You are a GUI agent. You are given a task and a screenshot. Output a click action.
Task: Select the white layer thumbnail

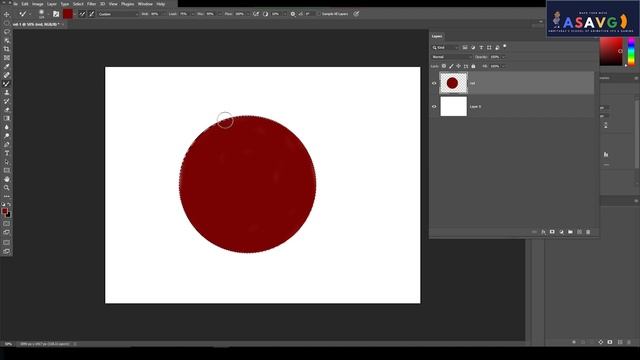pos(453,107)
